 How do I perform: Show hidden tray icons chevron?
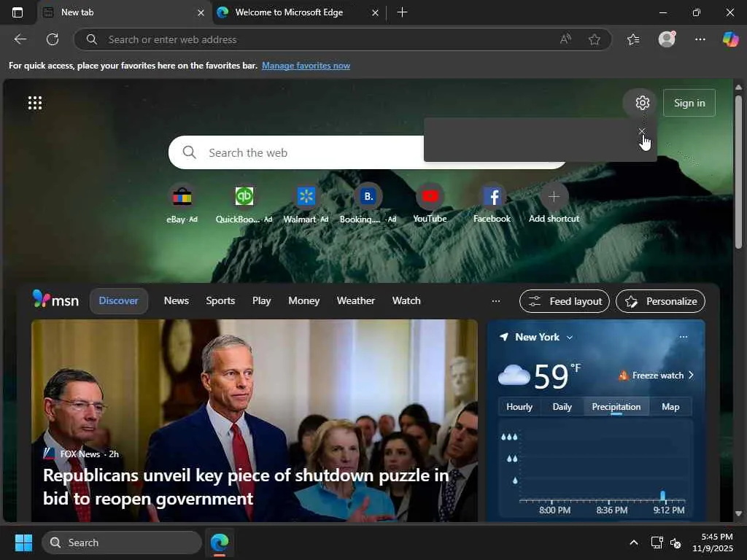tap(634, 542)
